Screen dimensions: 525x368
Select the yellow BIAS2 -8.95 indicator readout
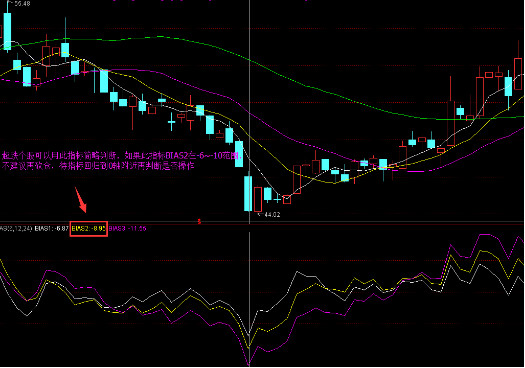(89, 229)
